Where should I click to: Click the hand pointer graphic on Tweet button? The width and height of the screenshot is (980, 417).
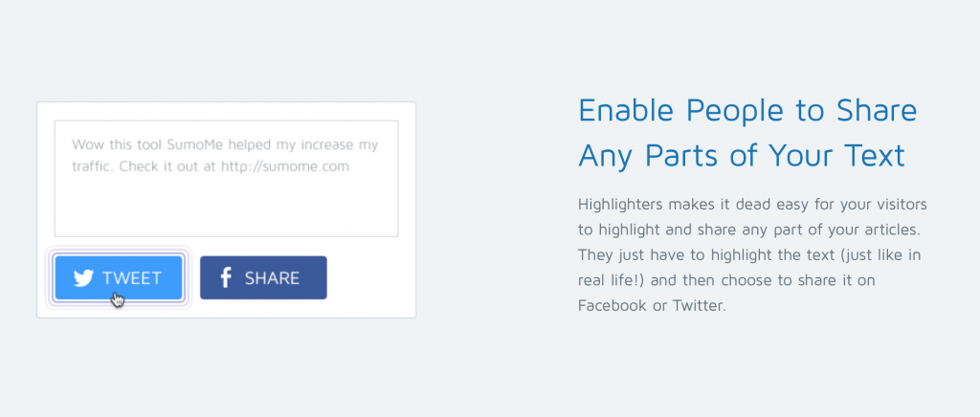[117, 299]
